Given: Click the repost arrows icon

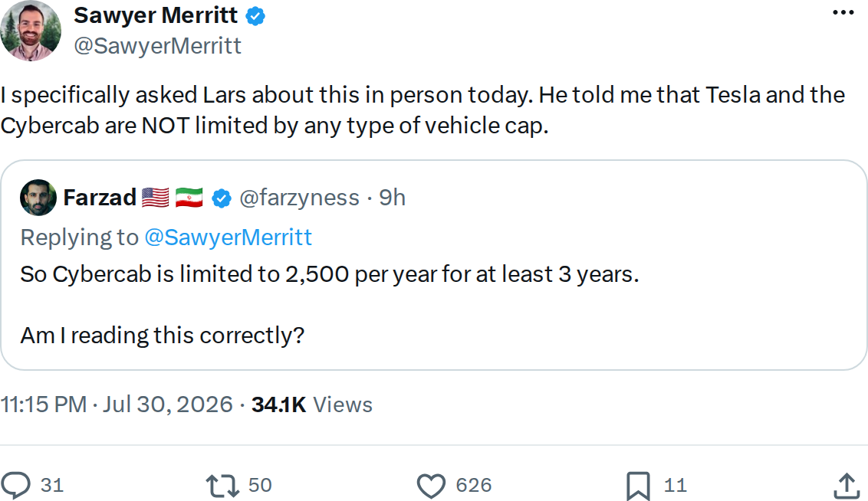Looking at the screenshot, I should 222,486.
